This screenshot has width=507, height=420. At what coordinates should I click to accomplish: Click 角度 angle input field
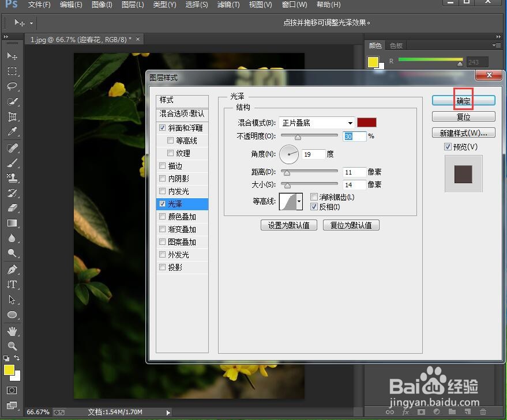coord(313,154)
